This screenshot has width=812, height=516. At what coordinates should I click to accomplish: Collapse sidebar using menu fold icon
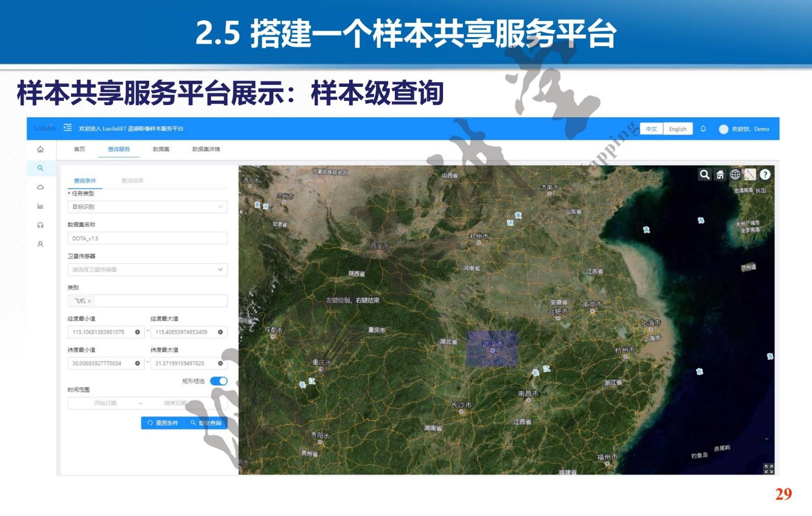pos(67,128)
